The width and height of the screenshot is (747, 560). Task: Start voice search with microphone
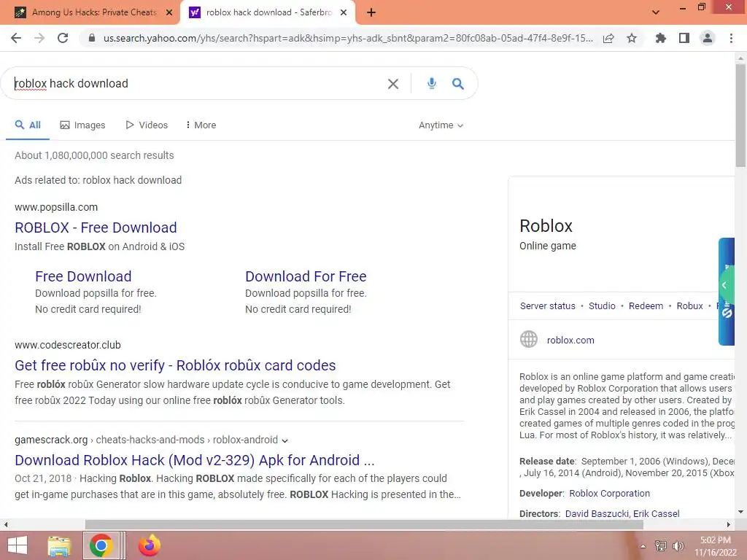[432, 83]
